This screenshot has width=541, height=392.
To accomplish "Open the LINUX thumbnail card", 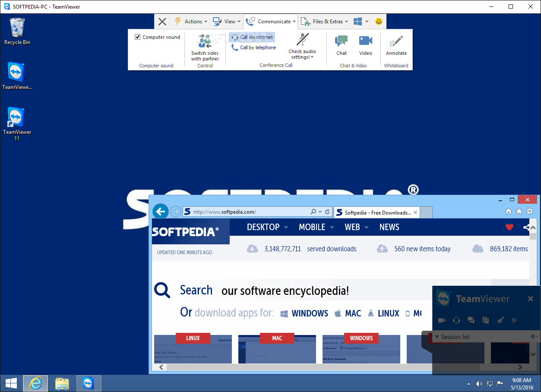I will tap(193, 348).
